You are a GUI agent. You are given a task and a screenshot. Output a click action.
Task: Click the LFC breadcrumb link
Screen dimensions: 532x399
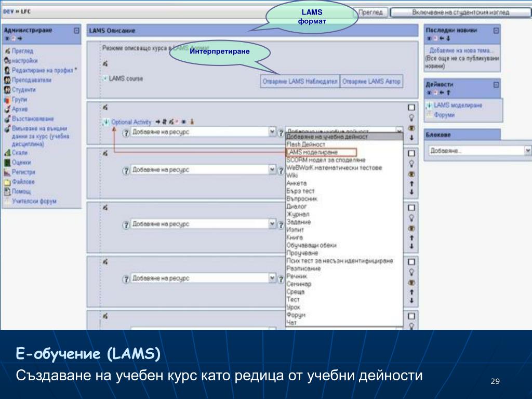[x=26, y=11]
